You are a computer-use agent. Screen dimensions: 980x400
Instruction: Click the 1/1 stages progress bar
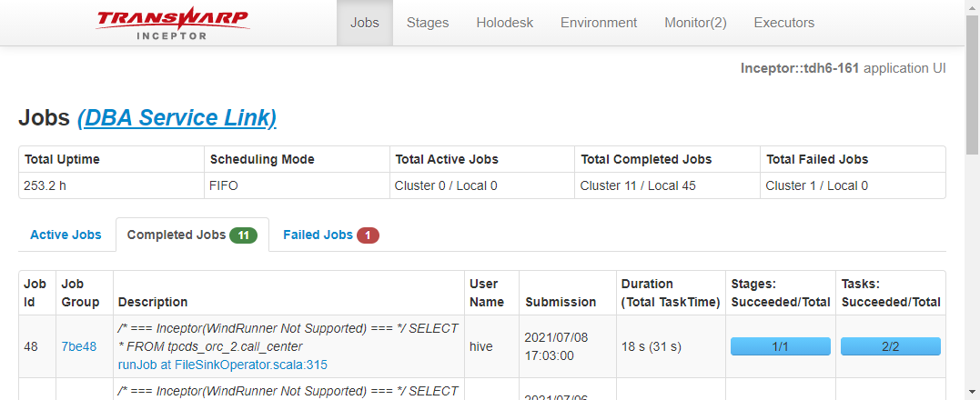pos(781,346)
